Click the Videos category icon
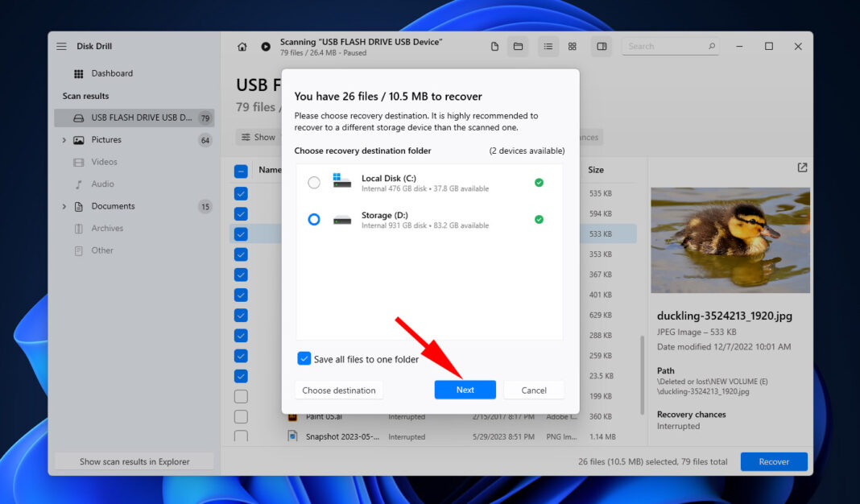The image size is (860, 504). (x=78, y=163)
